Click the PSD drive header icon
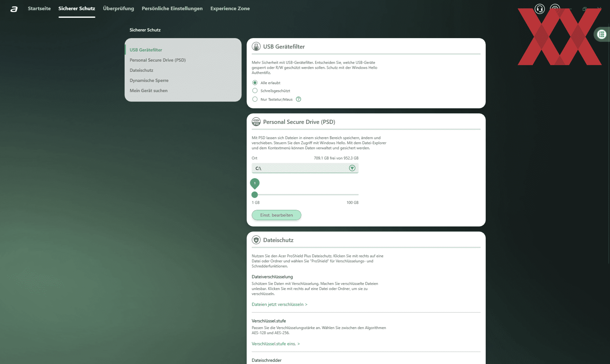The height and width of the screenshot is (364, 610). click(x=256, y=122)
